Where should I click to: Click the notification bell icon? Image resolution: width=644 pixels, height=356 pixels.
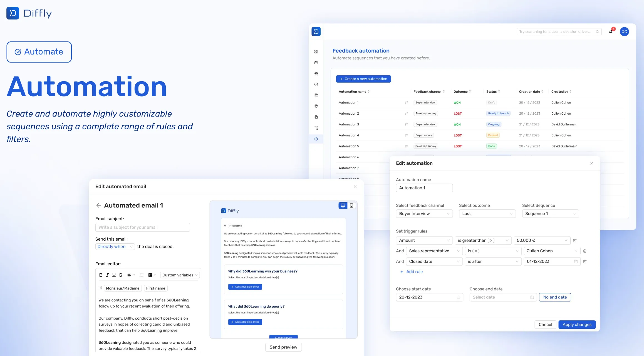[611, 32]
